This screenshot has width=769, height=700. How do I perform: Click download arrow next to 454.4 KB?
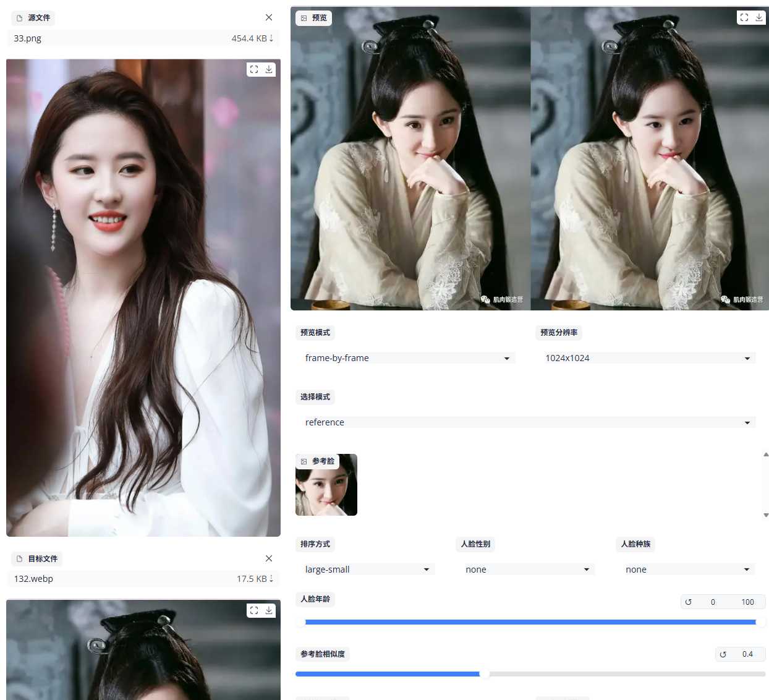(271, 38)
